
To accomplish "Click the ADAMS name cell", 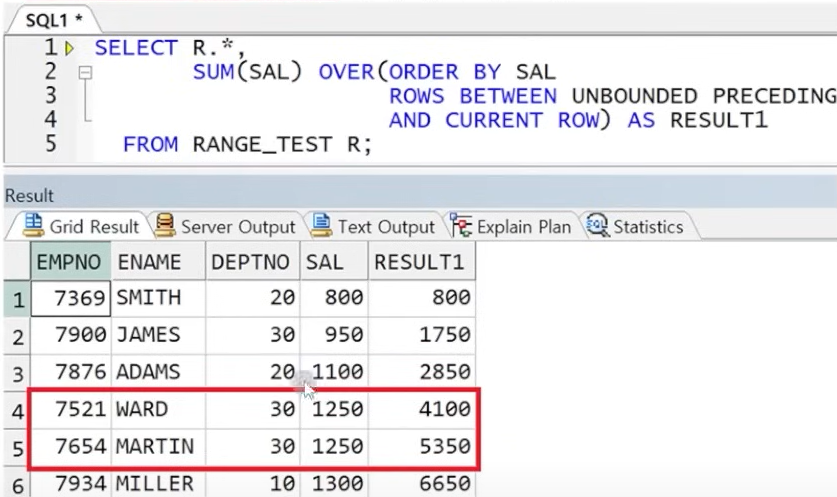I will tap(159, 373).
